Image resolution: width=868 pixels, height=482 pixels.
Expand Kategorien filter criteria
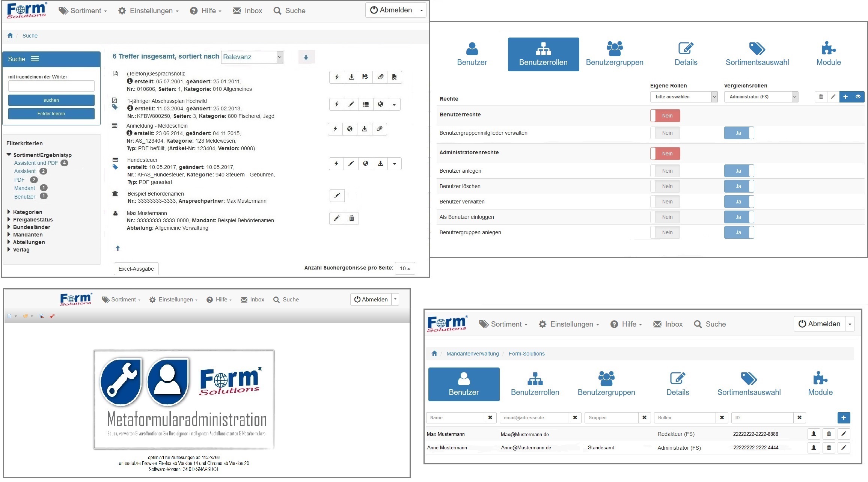(25, 212)
